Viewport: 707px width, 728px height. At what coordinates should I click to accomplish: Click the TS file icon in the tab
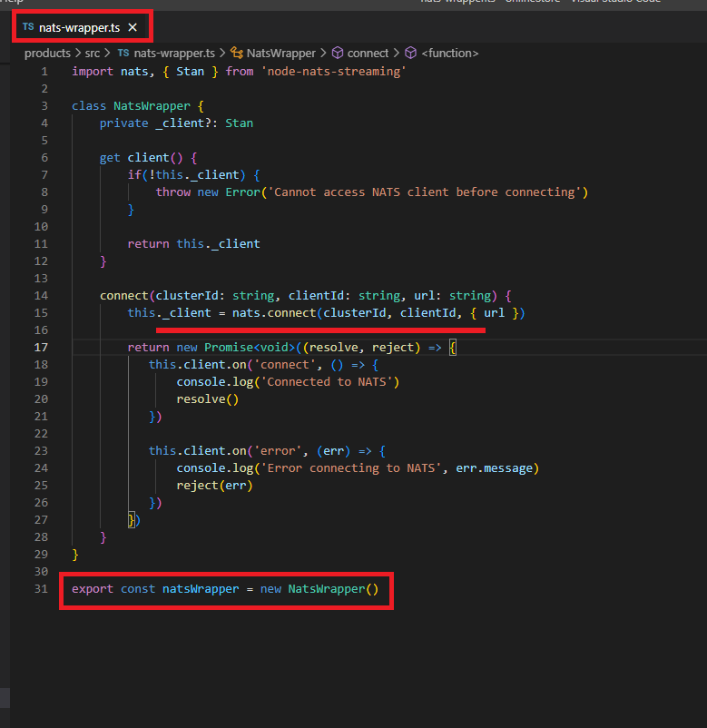click(28, 28)
